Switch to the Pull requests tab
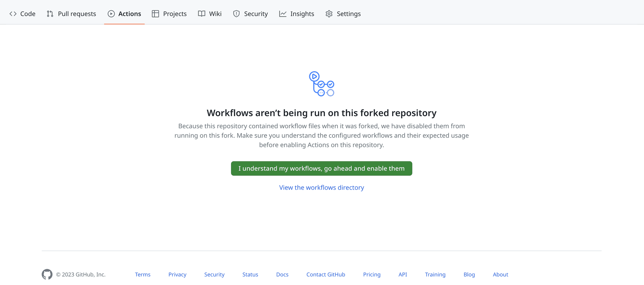This screenshot has height=285, width=644. (x=77, y=14)
